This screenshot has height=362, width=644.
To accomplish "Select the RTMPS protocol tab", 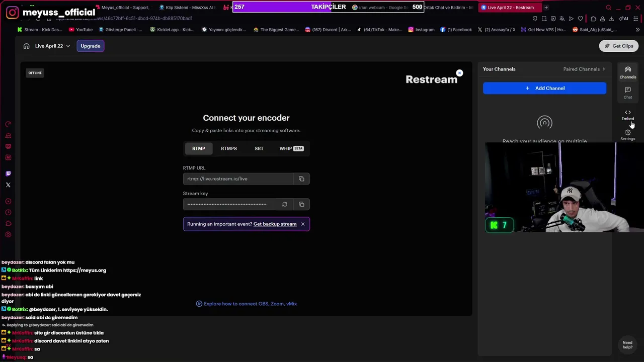I will click(x=229, y=148).
